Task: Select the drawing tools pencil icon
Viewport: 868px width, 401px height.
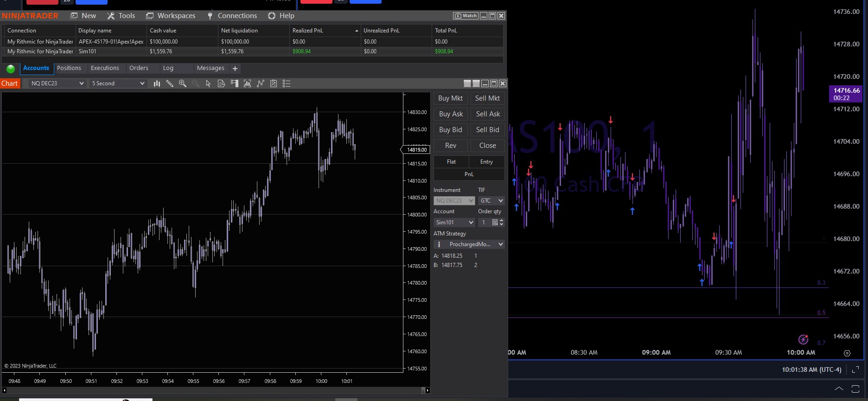Action: [x=170, y=83]
